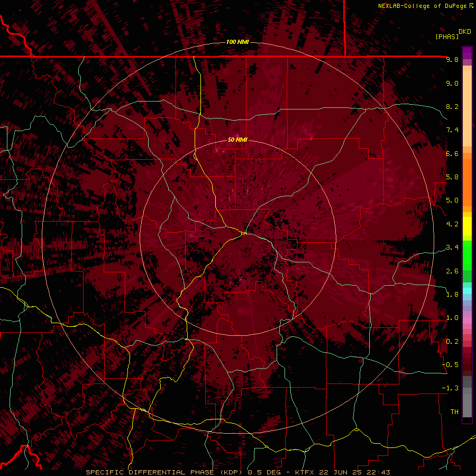Click the 5.8 scale label
This screenshot has width=476, height=476.
click(x=452, y=177)
